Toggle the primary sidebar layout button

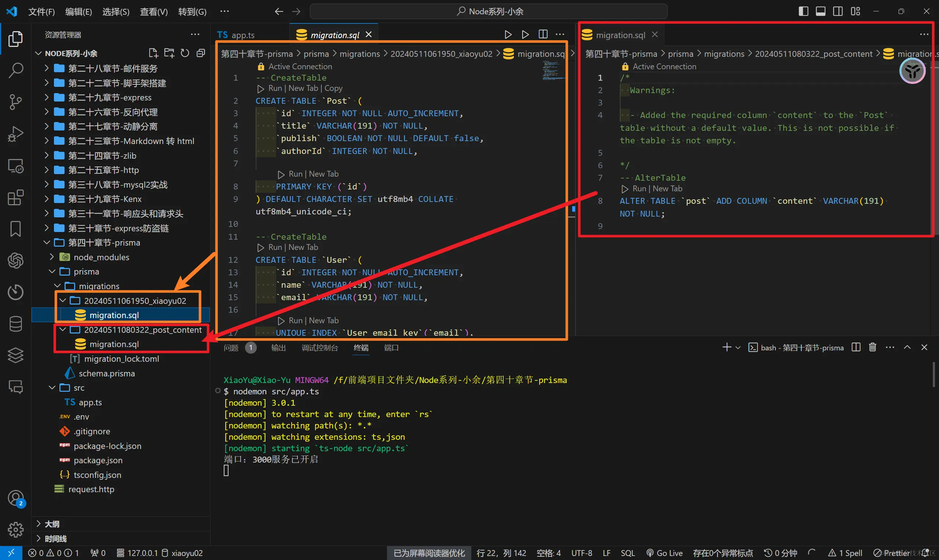803,11
